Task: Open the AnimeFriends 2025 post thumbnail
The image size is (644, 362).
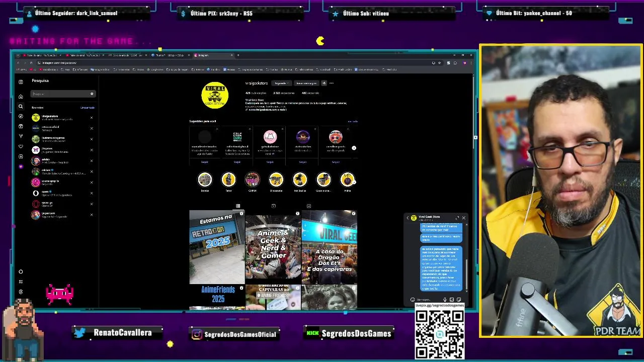Action: click(x=217, y=297)
